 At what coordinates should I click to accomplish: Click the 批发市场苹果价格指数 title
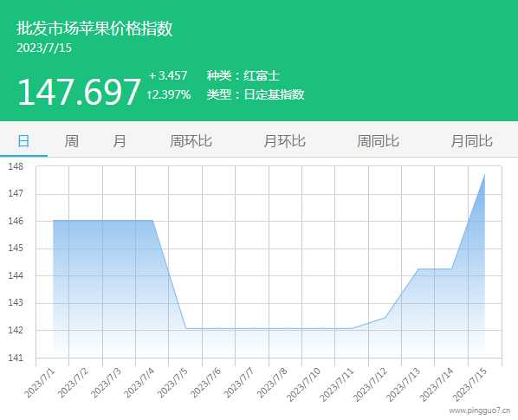coord(94,28)
